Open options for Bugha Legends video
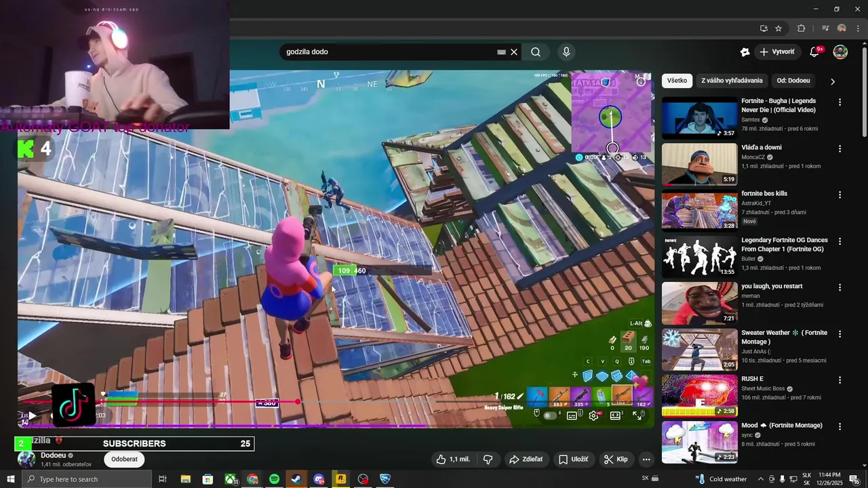868x488 pixels. (x=840, y=102)
